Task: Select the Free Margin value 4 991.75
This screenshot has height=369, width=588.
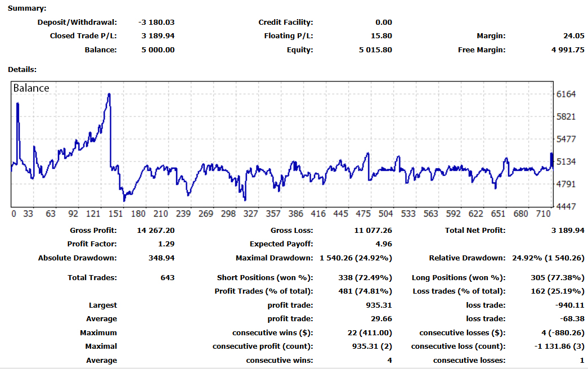Action: 567,50
